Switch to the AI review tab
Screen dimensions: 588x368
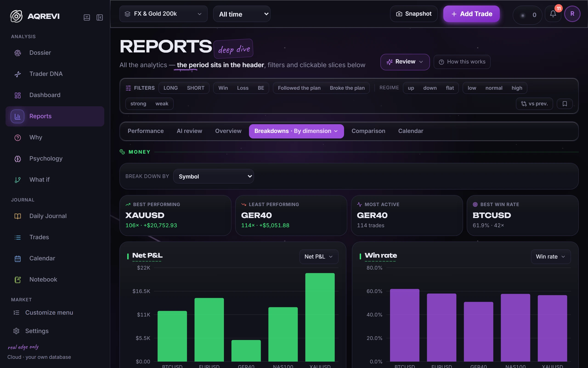189,131
